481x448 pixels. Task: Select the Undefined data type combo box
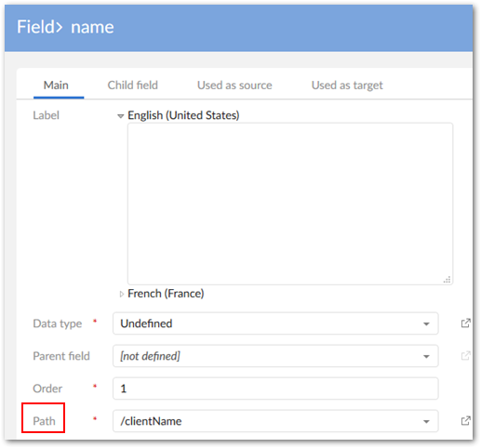coord(275,323)
